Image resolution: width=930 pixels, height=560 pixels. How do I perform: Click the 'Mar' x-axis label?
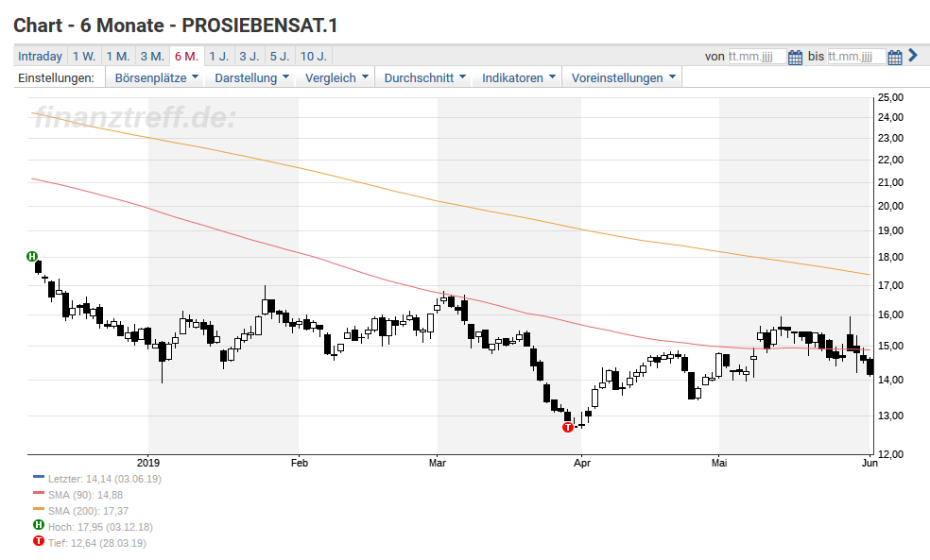438,463
